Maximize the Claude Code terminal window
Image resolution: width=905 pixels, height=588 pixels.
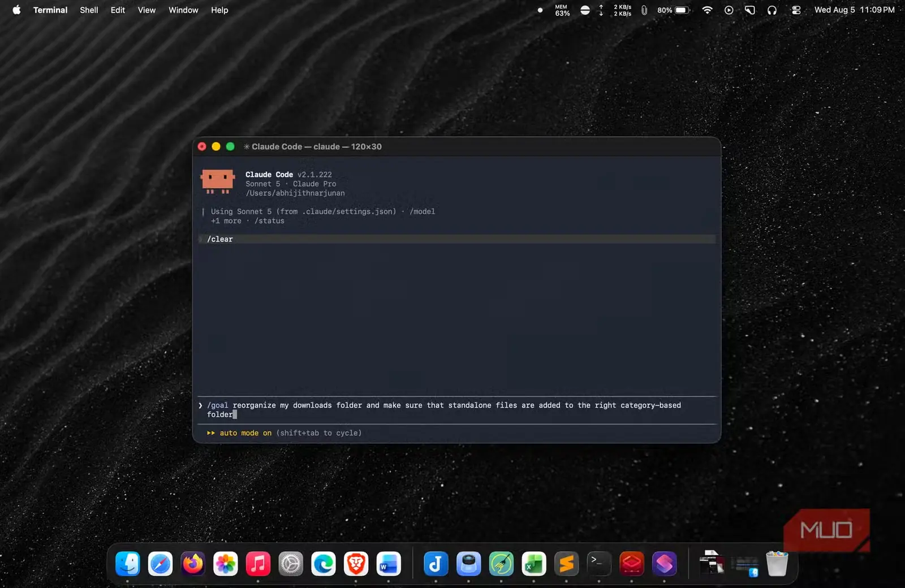click(x=230, y=146)
